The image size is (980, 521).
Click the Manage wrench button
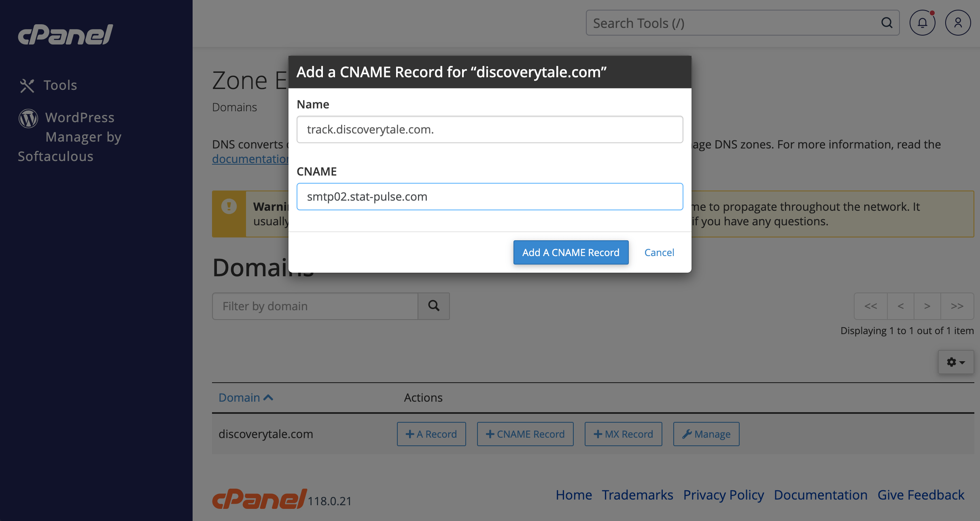pyautogui.click(x=706, y=434)
